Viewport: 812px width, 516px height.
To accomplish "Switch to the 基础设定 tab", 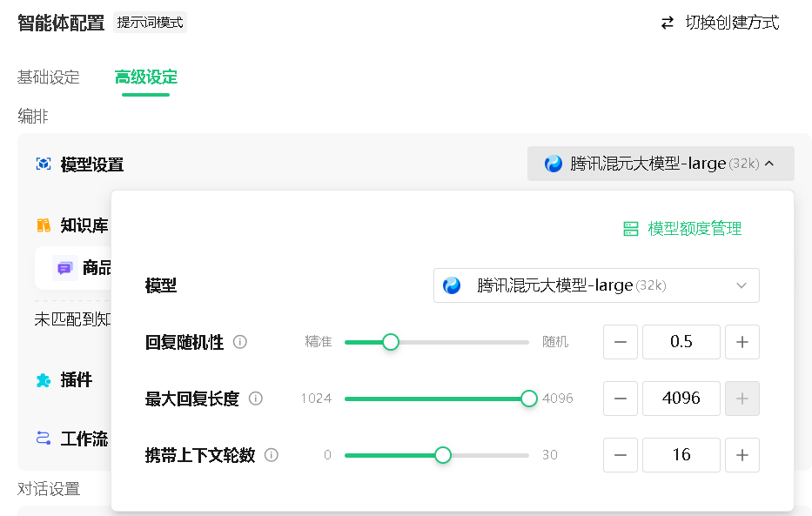I will 48,77.
